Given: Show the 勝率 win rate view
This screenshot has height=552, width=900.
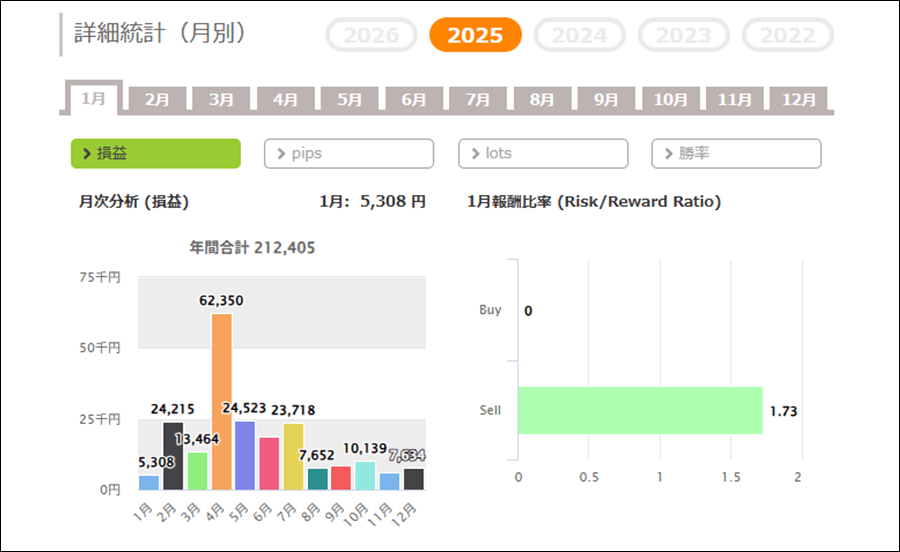Looking at the screenshot, I should point(736,154).
